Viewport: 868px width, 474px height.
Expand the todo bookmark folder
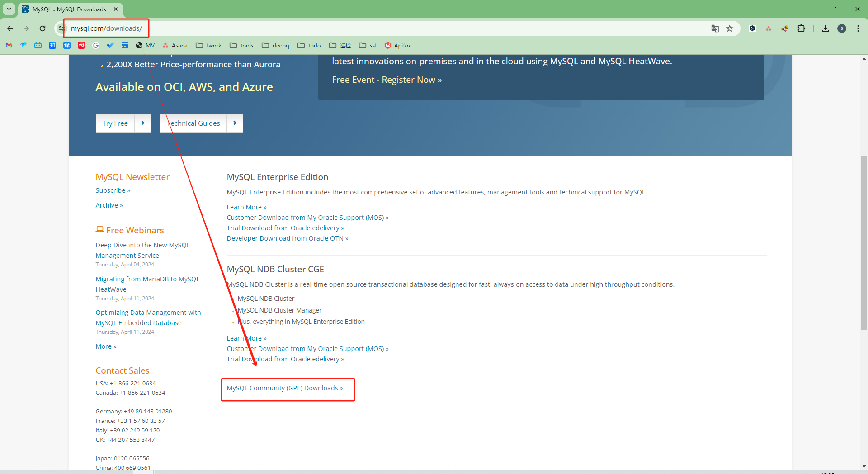pyautogui.click(x=309, y=45)
